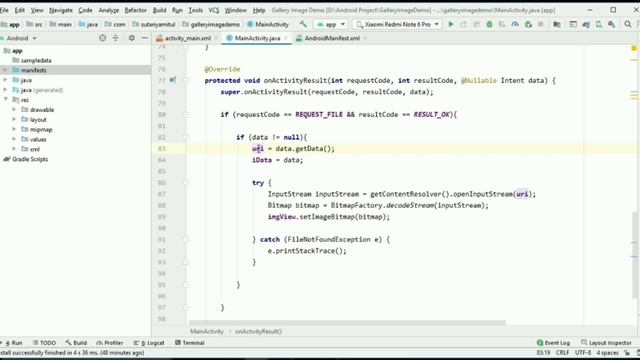Open Project panel settings gear
The width and height of the screenshot is (640, 360).
[x=131, y=38]
